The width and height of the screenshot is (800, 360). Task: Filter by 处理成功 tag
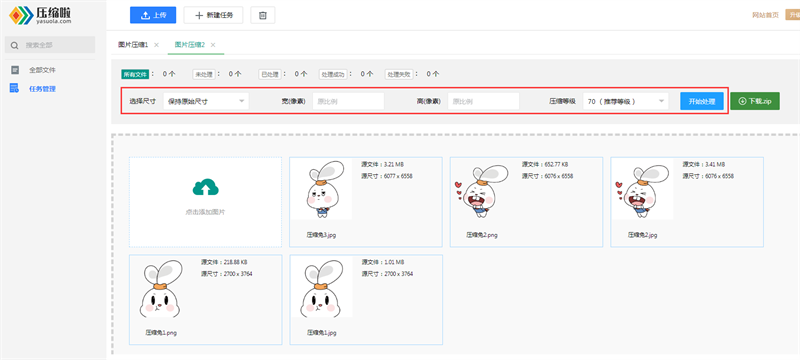click(332, 74)
